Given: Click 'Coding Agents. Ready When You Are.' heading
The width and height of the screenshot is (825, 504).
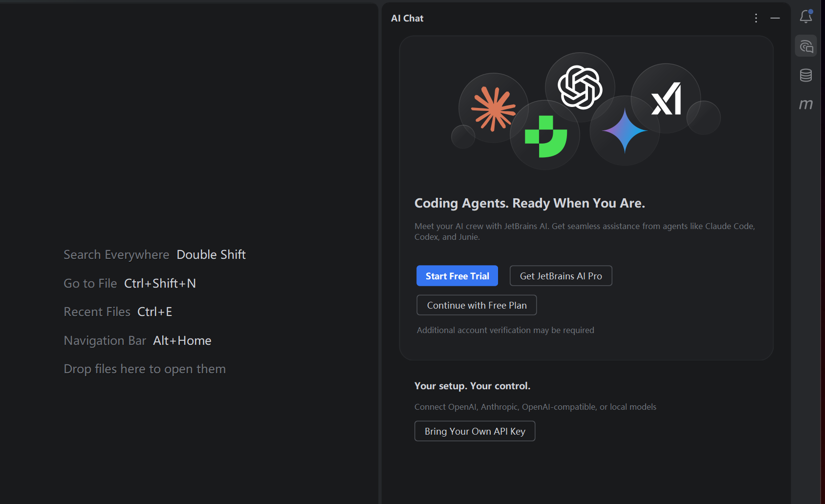Looking at the screenshot, I should tap(530, 203).
